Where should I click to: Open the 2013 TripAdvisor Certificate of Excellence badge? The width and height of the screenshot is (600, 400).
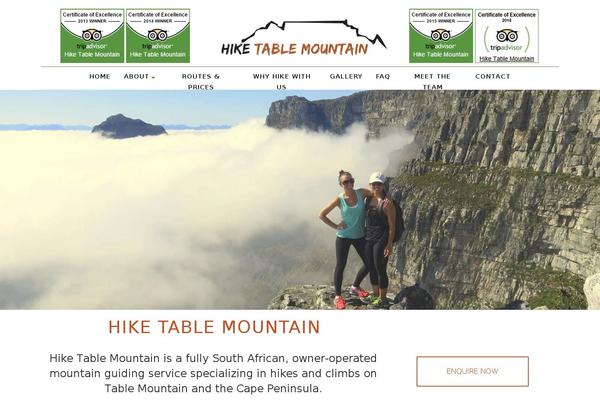[x=92, y=36]
